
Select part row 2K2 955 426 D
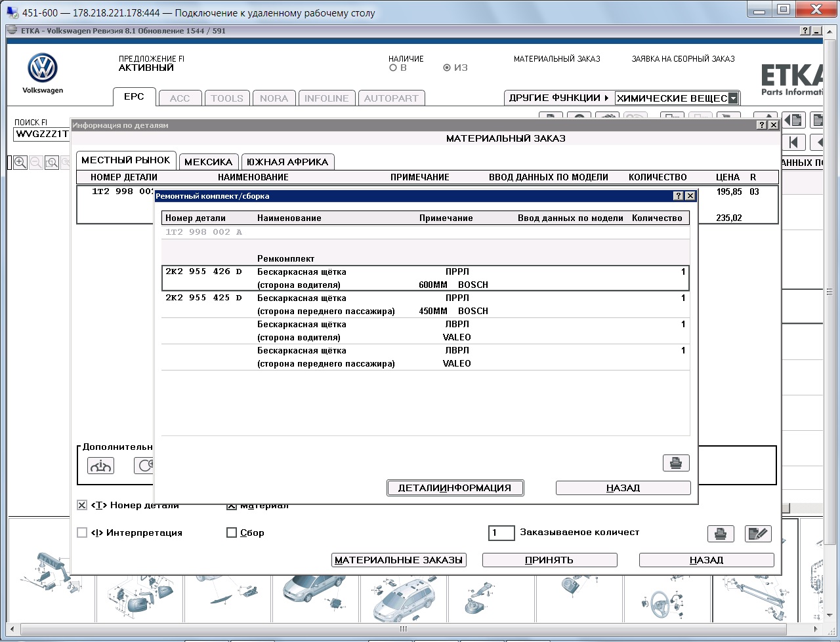pyautogui.click(x=425, y=278)
